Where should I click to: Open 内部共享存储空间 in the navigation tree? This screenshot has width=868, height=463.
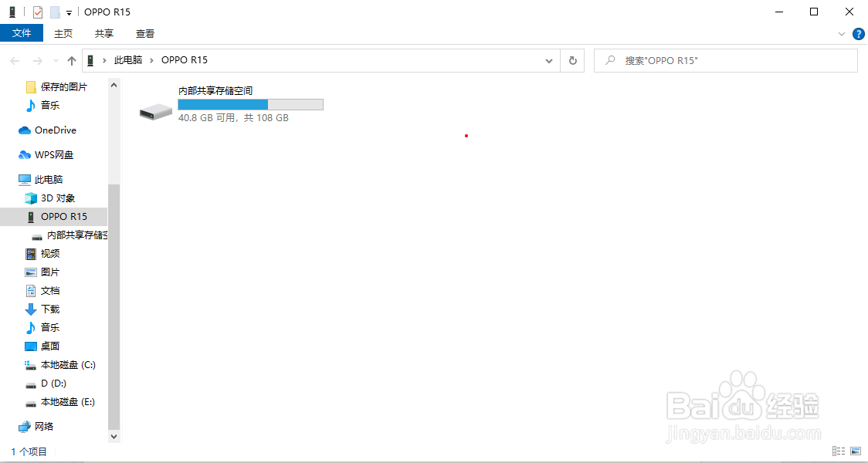tap(76, 235)
